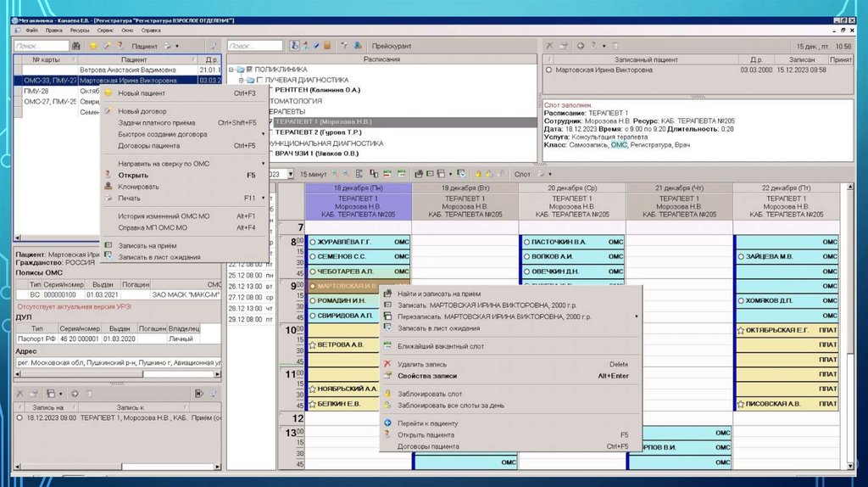This screenshot has height=487, width=868.
Task: Toggle the ЛУЧЕВАЯ ДИАГНОСТИКА checkbox
Action: click(x=259, y=79)
